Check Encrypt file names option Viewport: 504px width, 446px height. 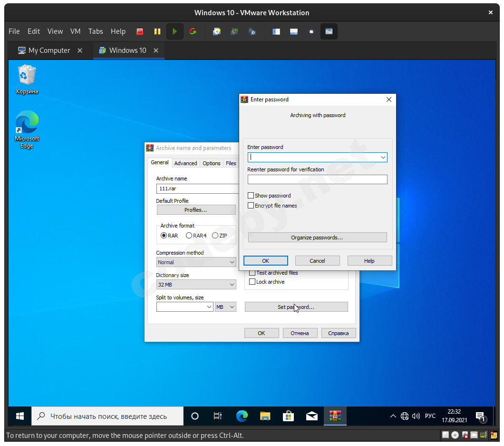click(251, 206)
